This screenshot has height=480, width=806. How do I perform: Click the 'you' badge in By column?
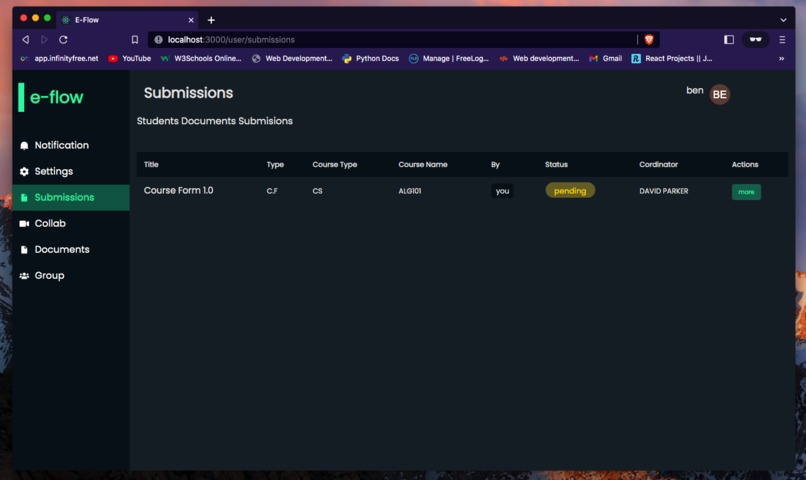(x=502, y=191)
